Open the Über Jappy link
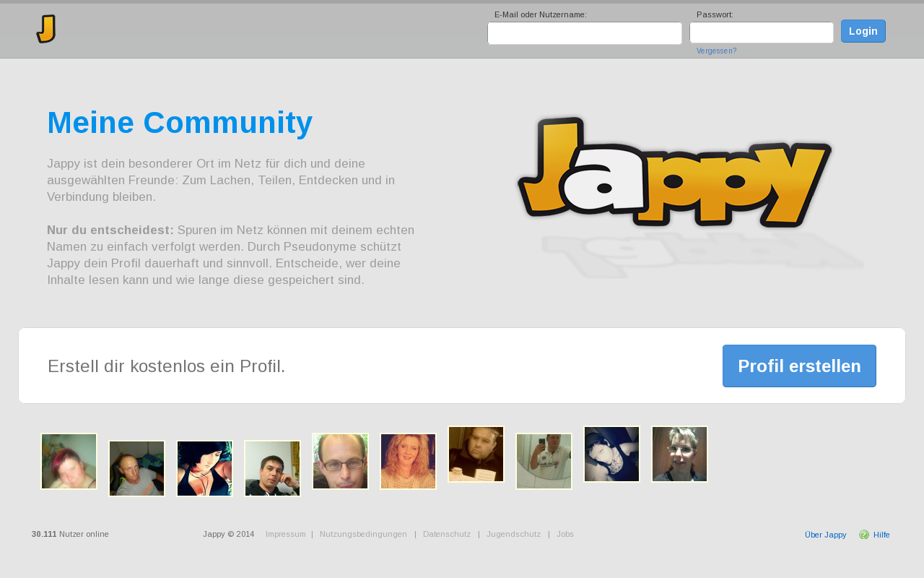Viewport: 924px width, 578px height. [x=825, y=535]
